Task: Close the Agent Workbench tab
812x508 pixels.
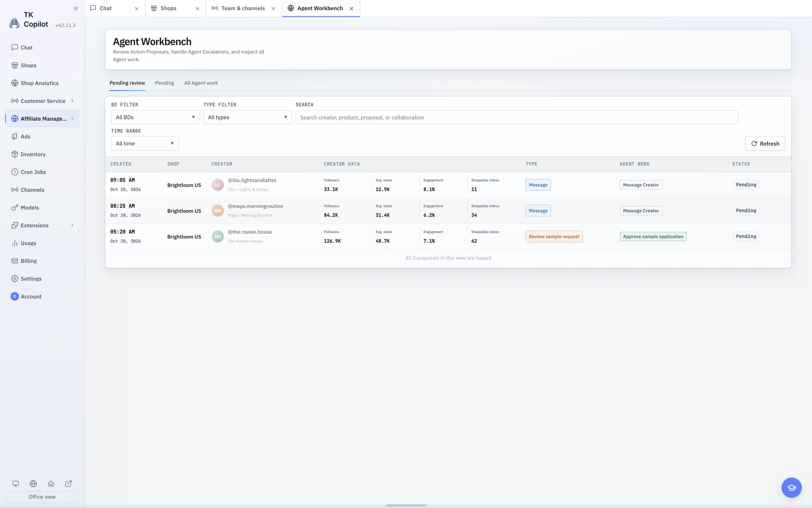Action: [x=351, y=9]
